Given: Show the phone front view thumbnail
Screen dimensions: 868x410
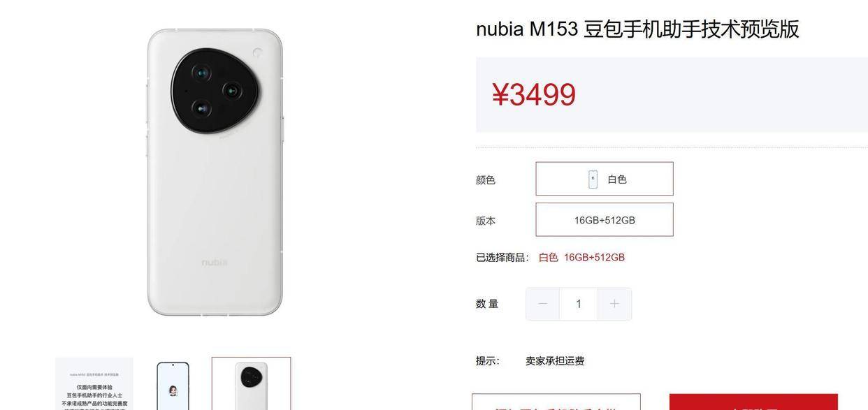Looking at the screenshot, I should pyautogui.click(x=173, y=385).
